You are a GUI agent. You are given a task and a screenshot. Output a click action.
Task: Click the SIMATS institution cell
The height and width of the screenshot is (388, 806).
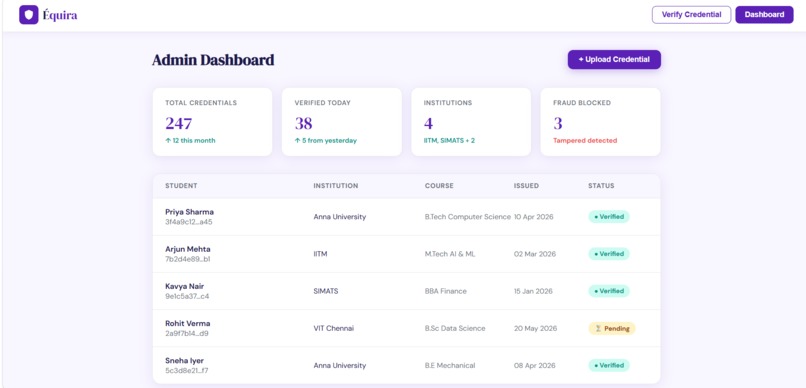click(x=326, y=291)
